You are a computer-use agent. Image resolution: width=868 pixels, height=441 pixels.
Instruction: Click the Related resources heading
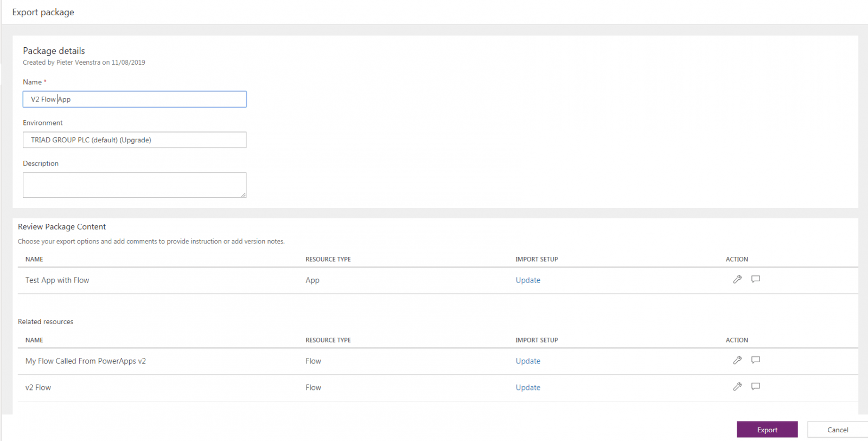pos(46,322)
